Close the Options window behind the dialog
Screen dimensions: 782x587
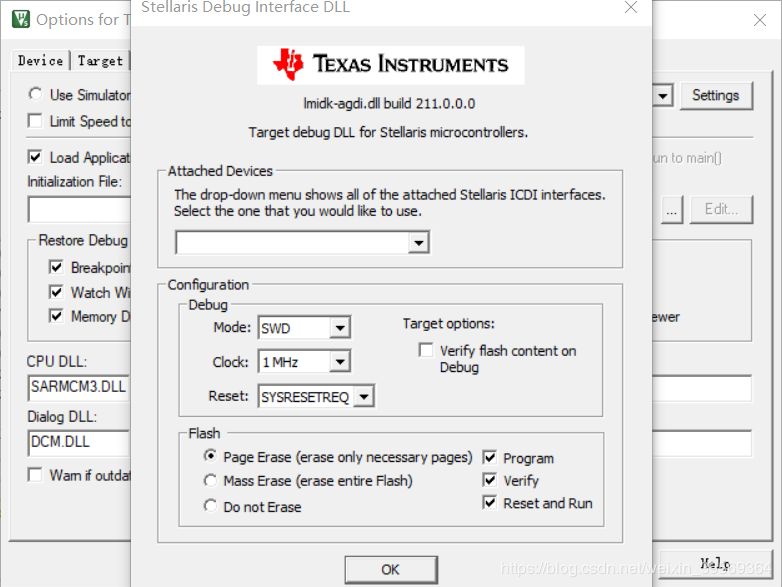(760, 20)
